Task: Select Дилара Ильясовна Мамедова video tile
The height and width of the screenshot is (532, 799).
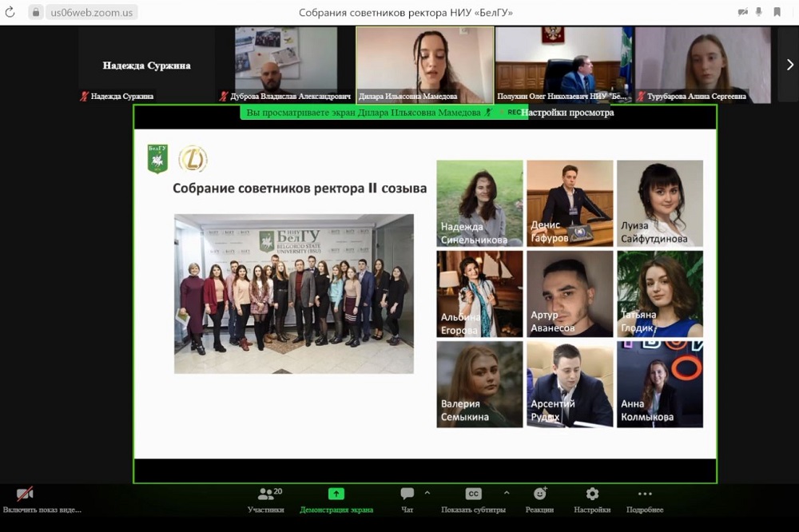Action: click(x=424, y=64)
